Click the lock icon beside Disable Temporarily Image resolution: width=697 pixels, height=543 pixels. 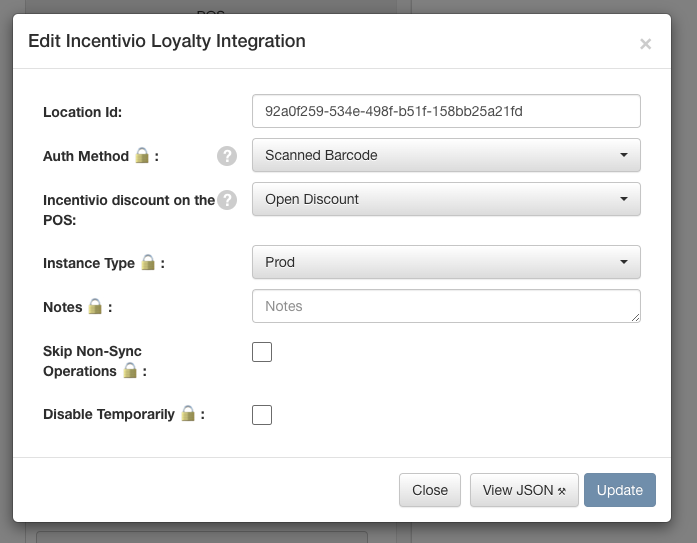pos(188,414)
